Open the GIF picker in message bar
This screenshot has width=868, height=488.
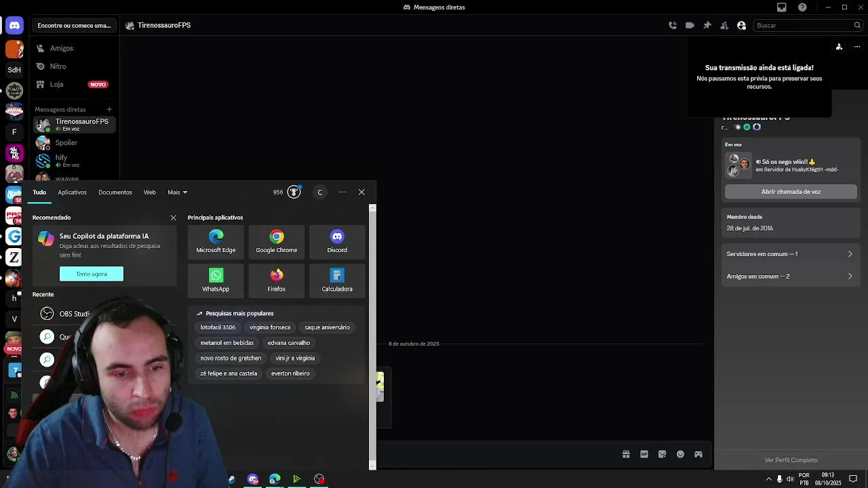point(644,454)
